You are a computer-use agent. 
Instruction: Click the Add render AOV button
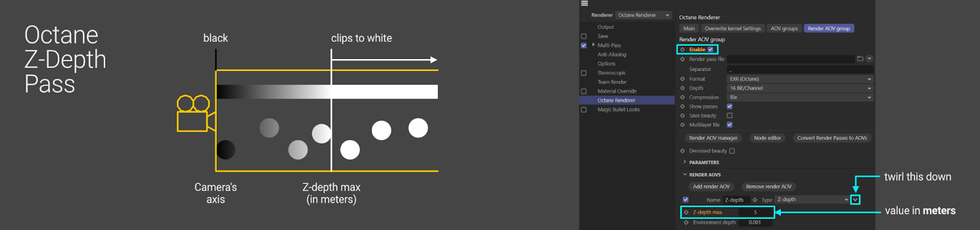coord(711,186)
